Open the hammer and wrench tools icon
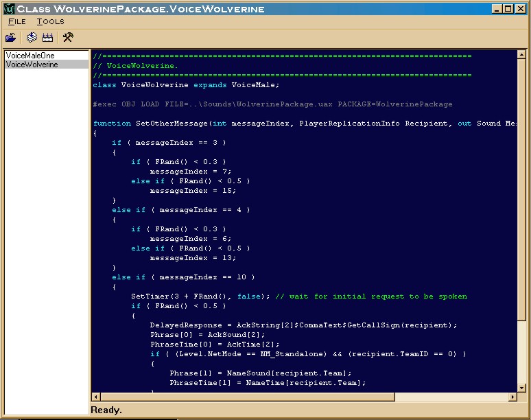 [68, 37]
